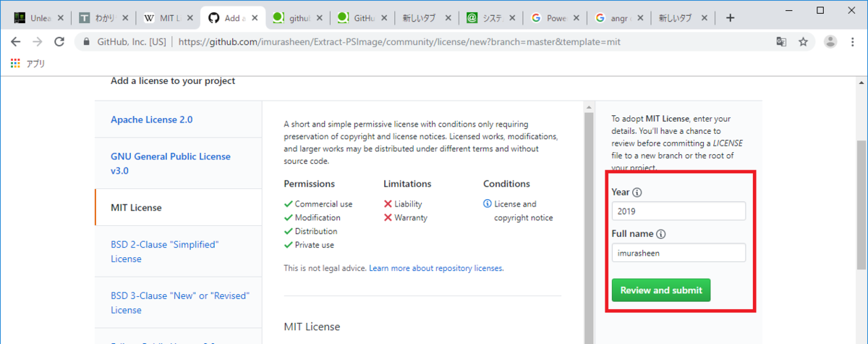The image size is (868, 344).
Task: Choose BSD 3-Clause "New" or "Revised" License
Action: (179, 303)
